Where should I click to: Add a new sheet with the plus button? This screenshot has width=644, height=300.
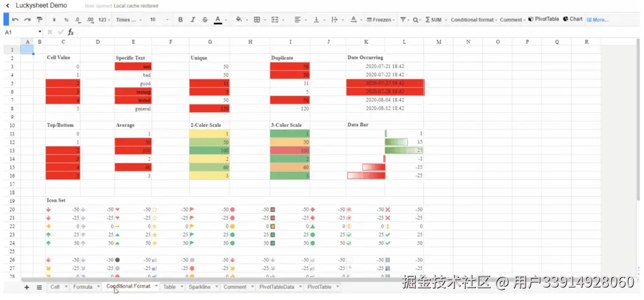(x=27, y=287)
